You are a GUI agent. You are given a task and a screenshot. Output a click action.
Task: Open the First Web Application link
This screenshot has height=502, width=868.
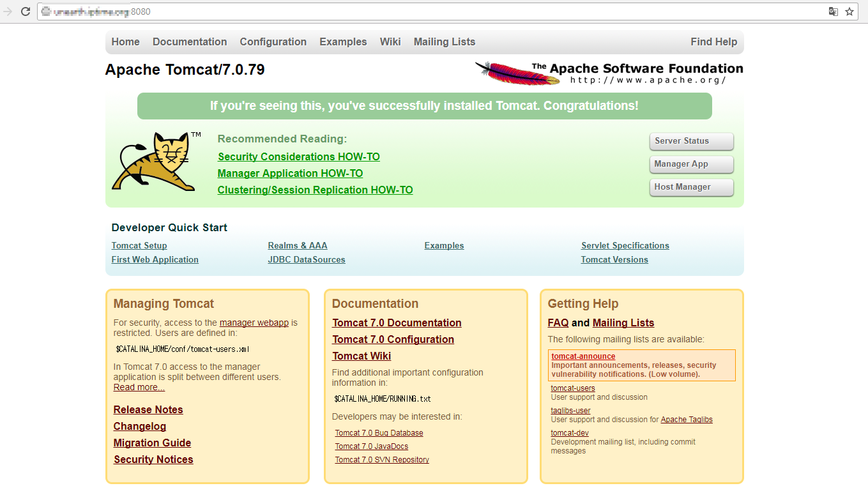tap(155, 260)
